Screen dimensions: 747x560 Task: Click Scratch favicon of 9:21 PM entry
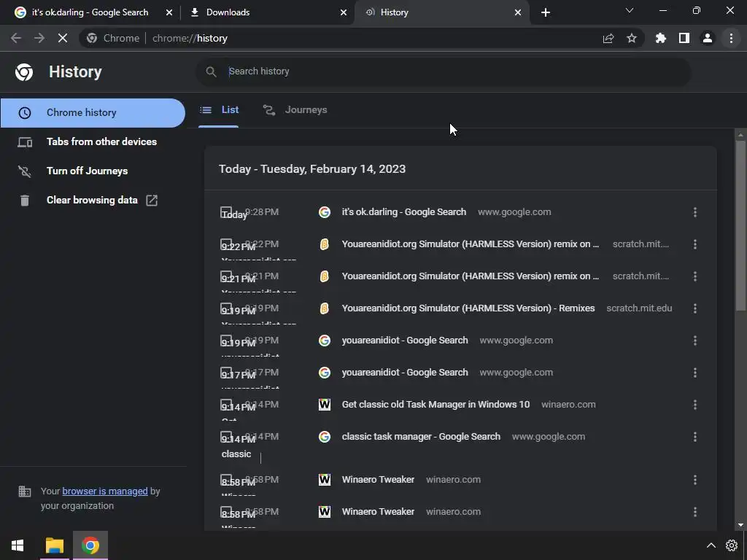click(x=325, y=276)
